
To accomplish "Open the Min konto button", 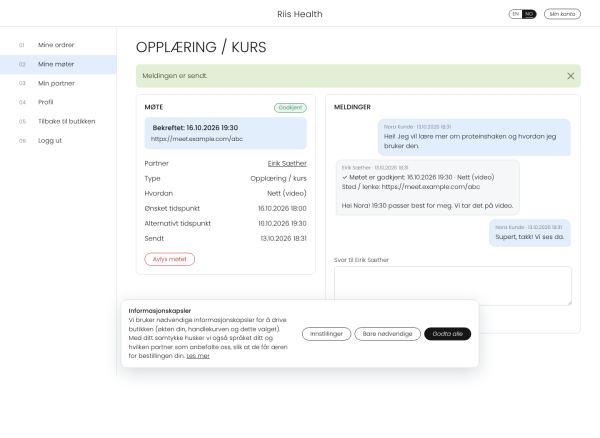I will tap(562, 14).
